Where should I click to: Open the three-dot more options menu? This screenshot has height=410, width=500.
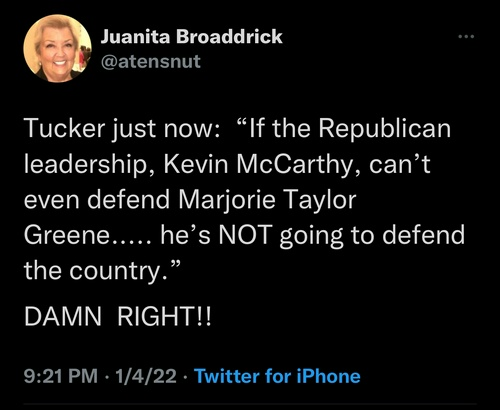coord(466,36)
